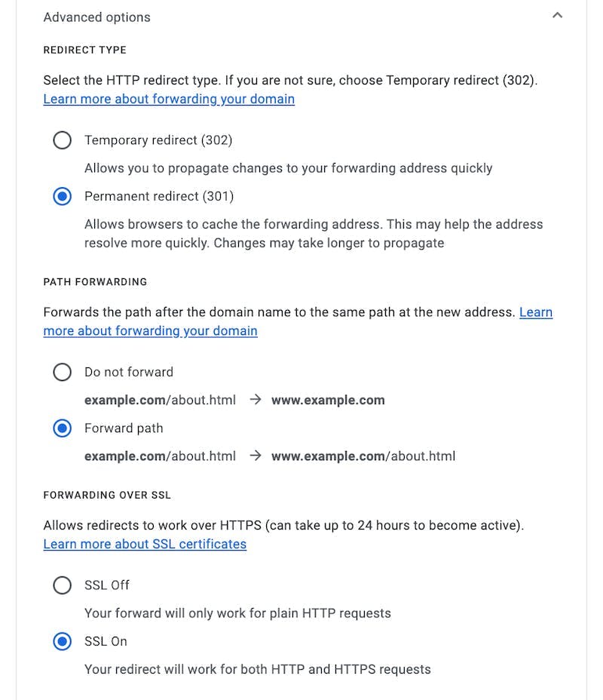Viewport: 603px width, 700px height.
Task: Enable the "Forward path" radio option
Action: 63,428
